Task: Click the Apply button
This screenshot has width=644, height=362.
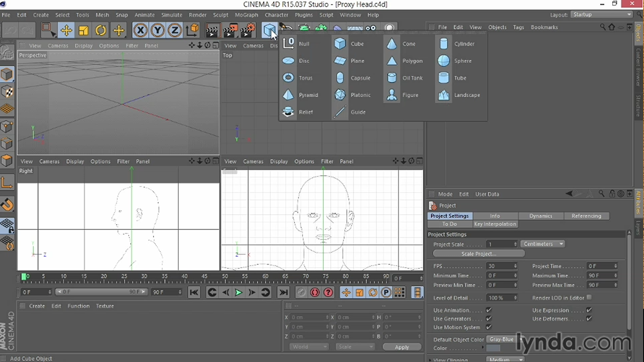Action: coord(402,347)
